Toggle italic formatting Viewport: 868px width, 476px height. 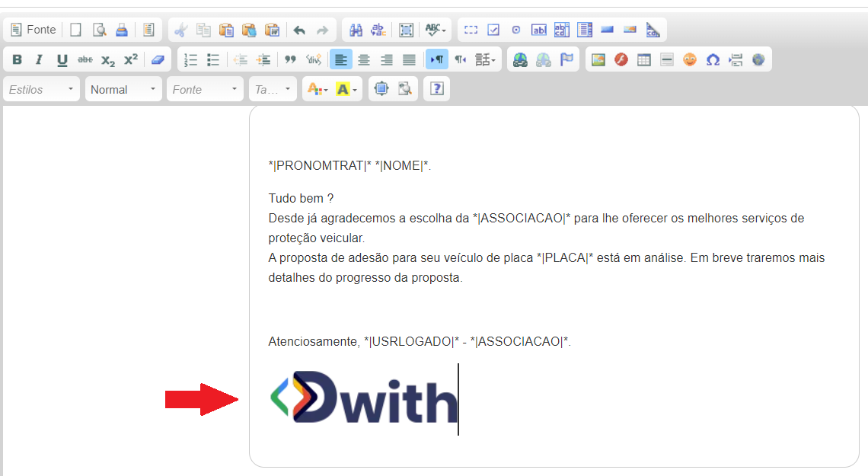tap(40, 59)
